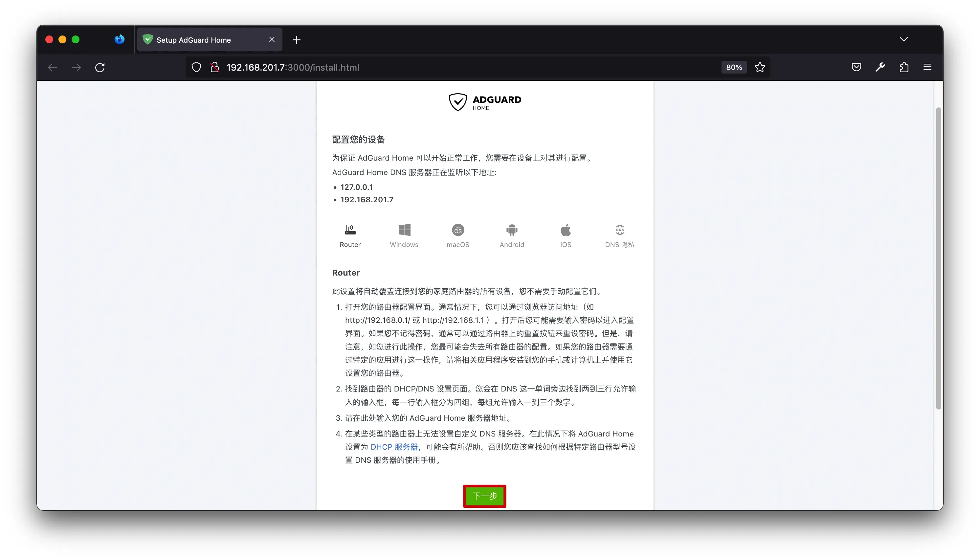Close the Setup AdGuard Home tab
Screen dimensions: 980x559
272,39
